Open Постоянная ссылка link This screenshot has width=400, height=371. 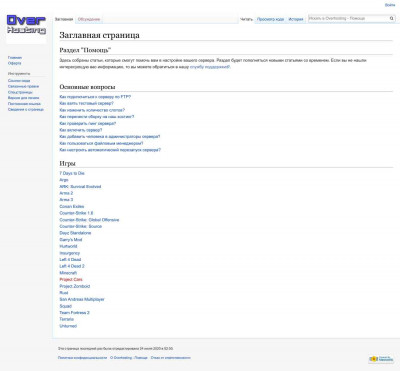[x=24, y=104]
